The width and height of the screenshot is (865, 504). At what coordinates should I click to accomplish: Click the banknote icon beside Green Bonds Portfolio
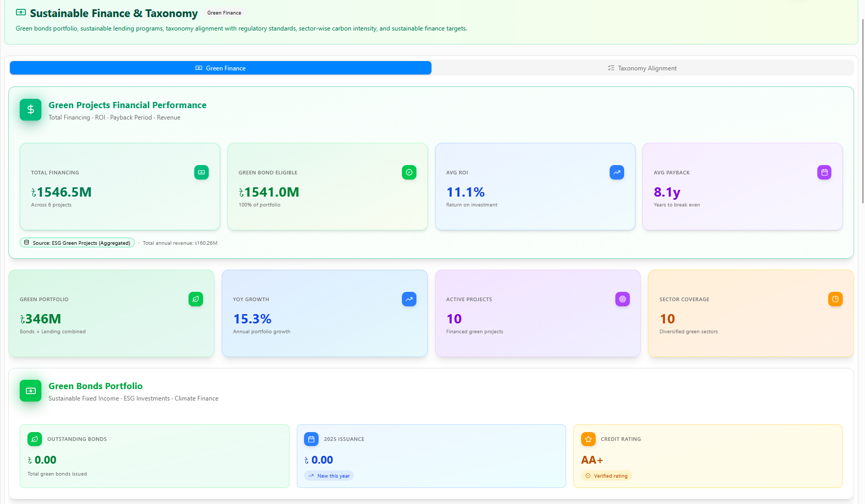click(x=31, y=391)
